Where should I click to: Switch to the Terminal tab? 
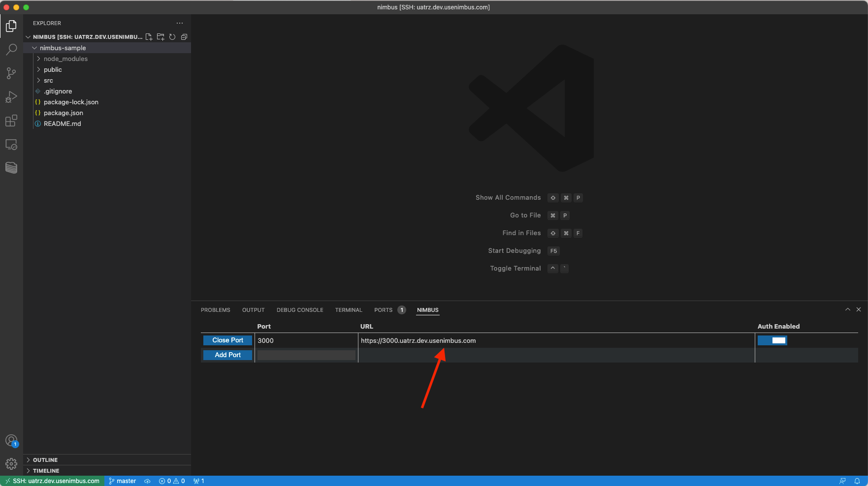(348, 310)
